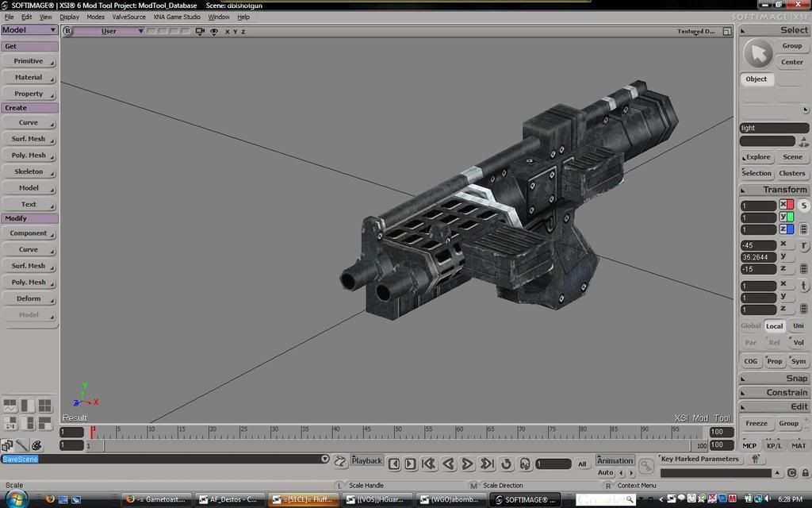Viewport: 812px width, 508px height.
Task: Activate the Rotate r tool icon
Action: [x=804, y=246]
